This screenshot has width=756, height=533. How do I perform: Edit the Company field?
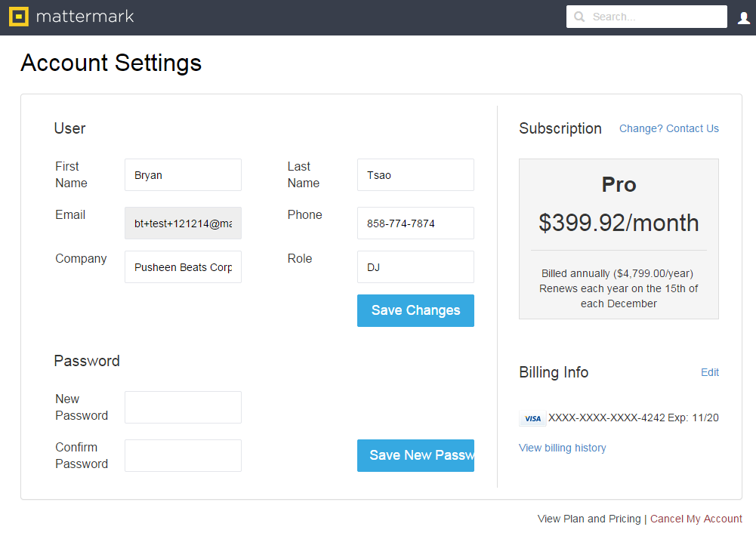tap(184, 267)
